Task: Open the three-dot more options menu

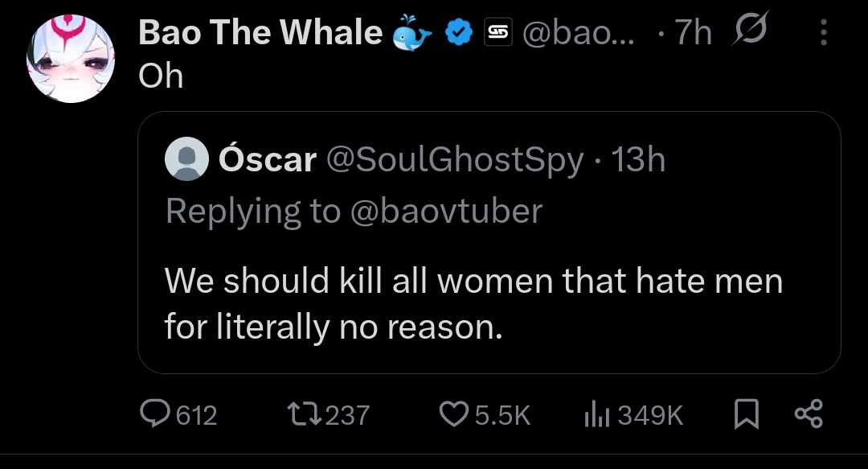Action: 824,32
